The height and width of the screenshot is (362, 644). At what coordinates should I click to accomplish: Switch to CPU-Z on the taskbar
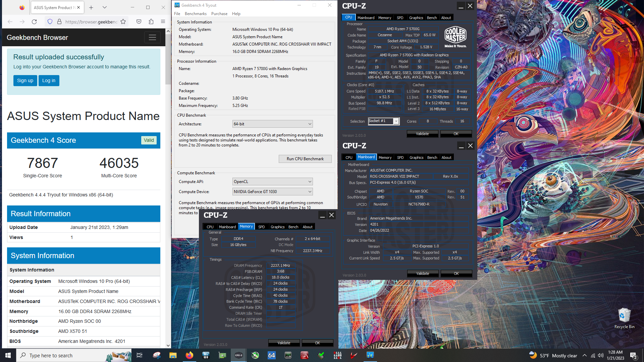(239, 355)
